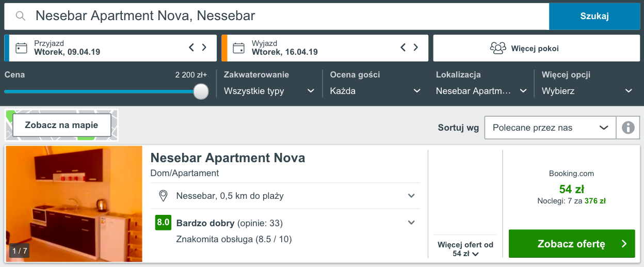Click the Nesebar Apartment Nova hotel title
This screenshot has height=267, width=644.
pyautogui.click(x=228, y=158)
